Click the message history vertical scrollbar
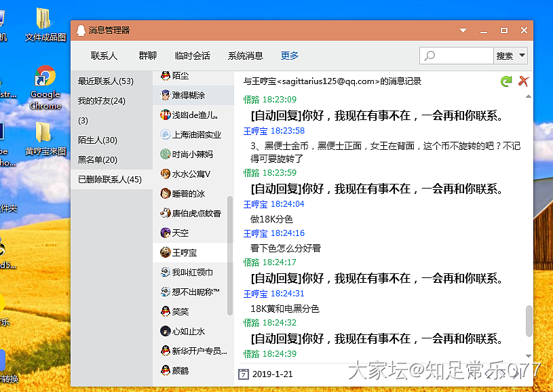Screen dimensions: 553x392 529,320
